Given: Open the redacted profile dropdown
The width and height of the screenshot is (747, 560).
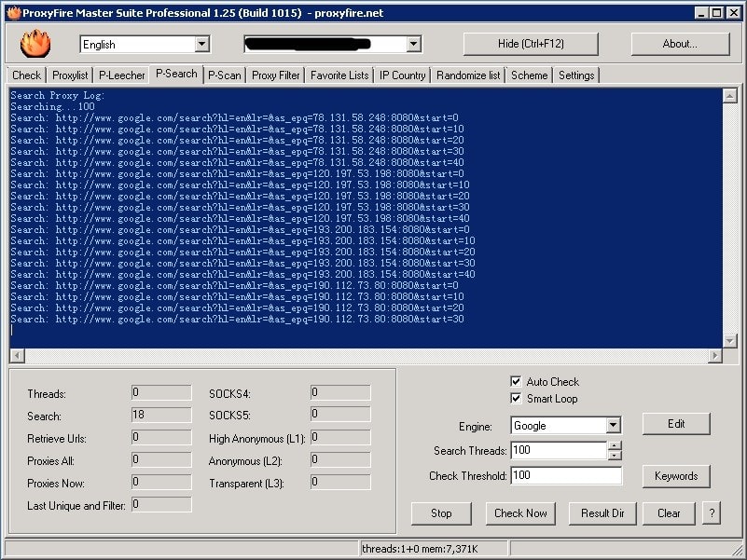Looking at the screenshot, I should tap(413, 45).
